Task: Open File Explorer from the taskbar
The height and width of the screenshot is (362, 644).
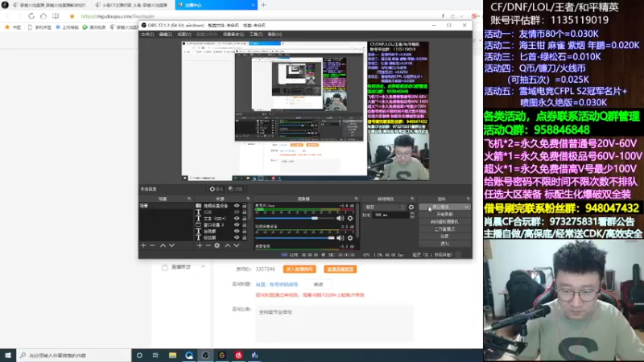Action: point(172,356)
